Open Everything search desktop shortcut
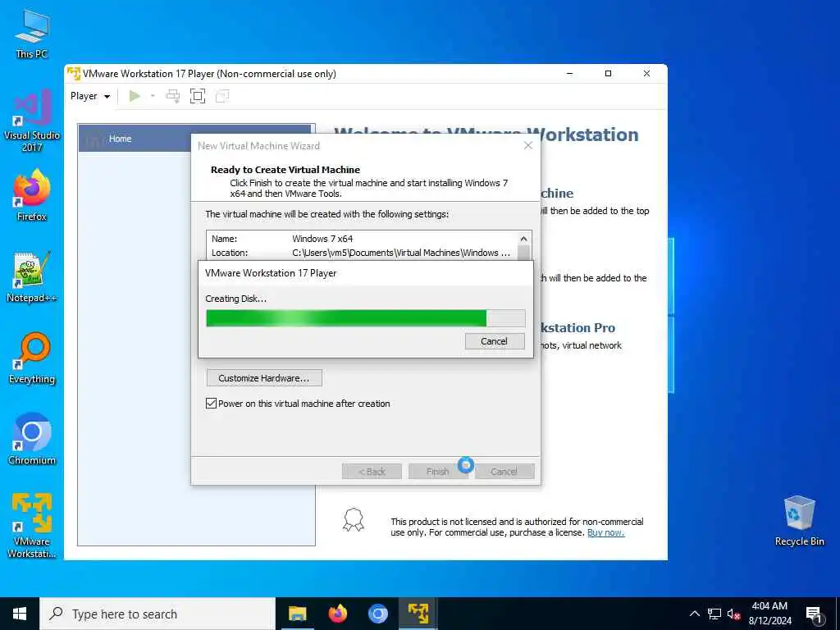Viewport: 840px width, 630px height. [32, 358]
